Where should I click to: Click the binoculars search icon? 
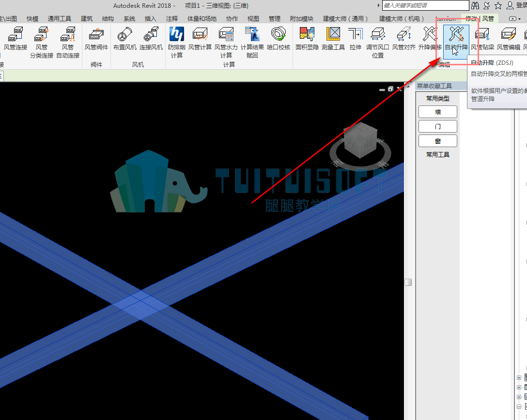(475, 5)
